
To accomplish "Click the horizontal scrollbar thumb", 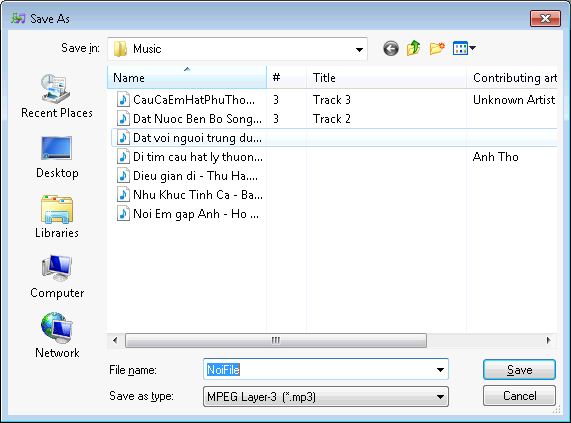I will [276, 340].
